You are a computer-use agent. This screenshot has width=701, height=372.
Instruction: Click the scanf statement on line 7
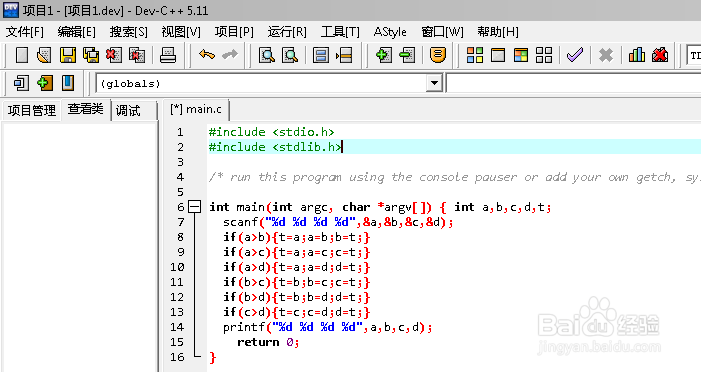click(x=338, y=222)
